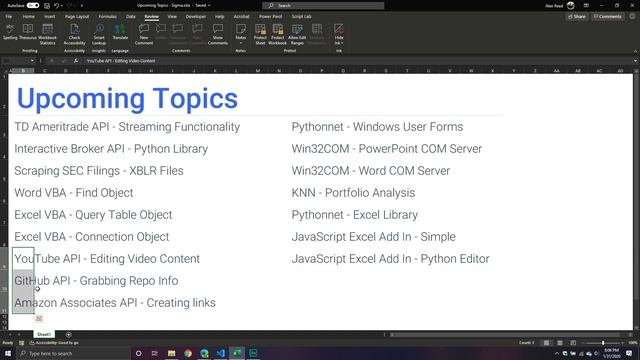
Task: Switch to Page Break Preview in status bar
Action: coord(573,343)
